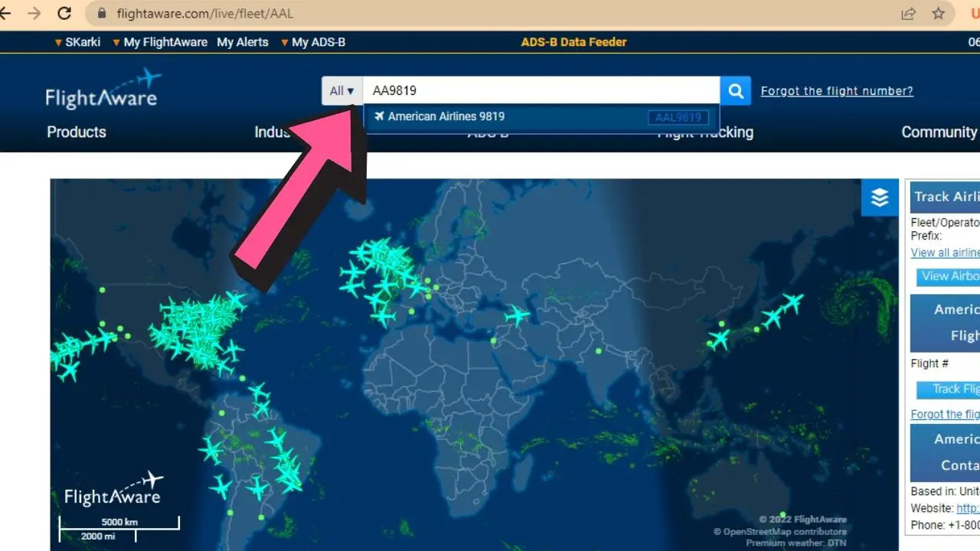Click the browser back arrow
The width and height of the screenshot is (980, 551).
coord(4,13)
